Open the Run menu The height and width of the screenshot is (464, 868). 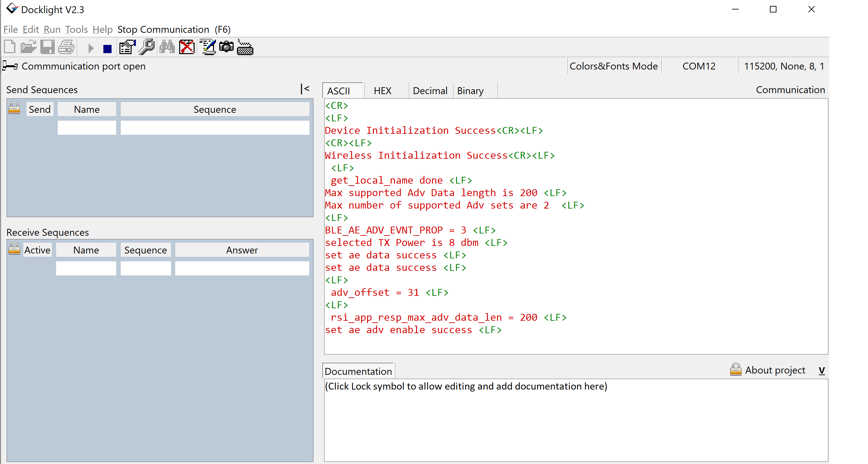pyautogui.click(x=52, y=29)
